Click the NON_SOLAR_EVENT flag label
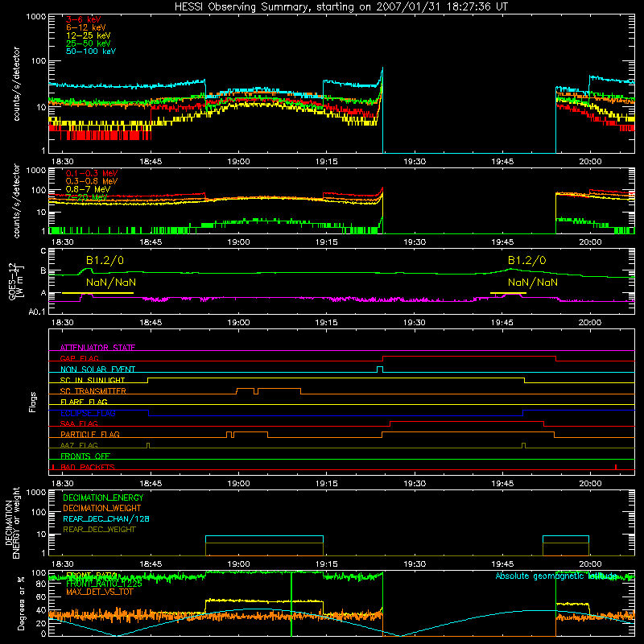Screen dimensions: 644x644 coord(97,369)
